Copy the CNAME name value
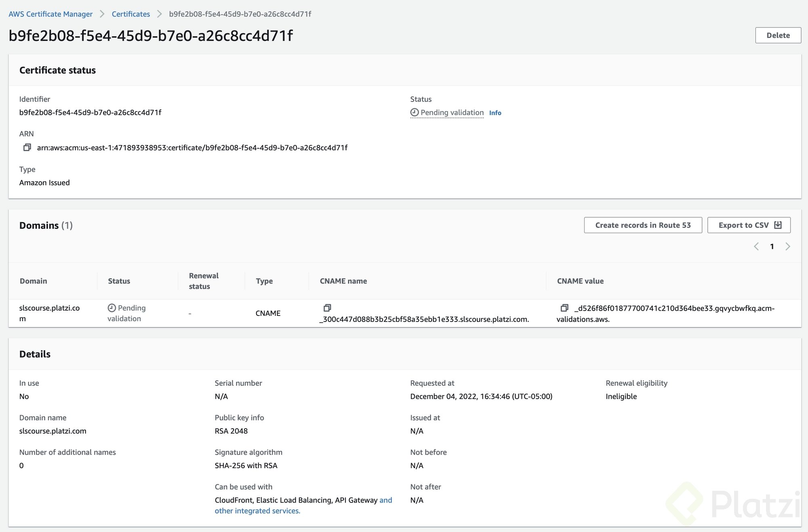The image size is (808, 532). (x=327, y=308)
